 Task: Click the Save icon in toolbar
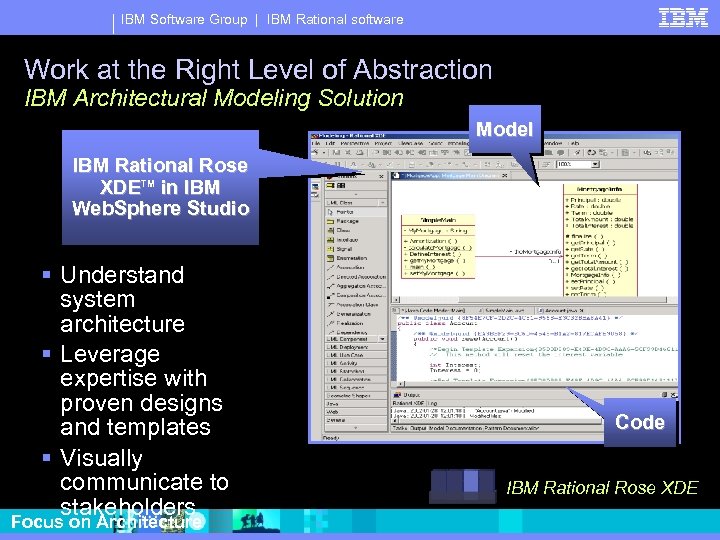tap(337, 152)
